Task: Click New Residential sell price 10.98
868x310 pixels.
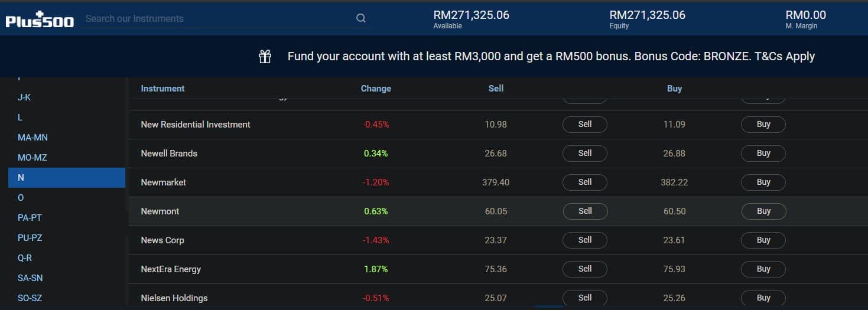Action: (x=496, y=125)
